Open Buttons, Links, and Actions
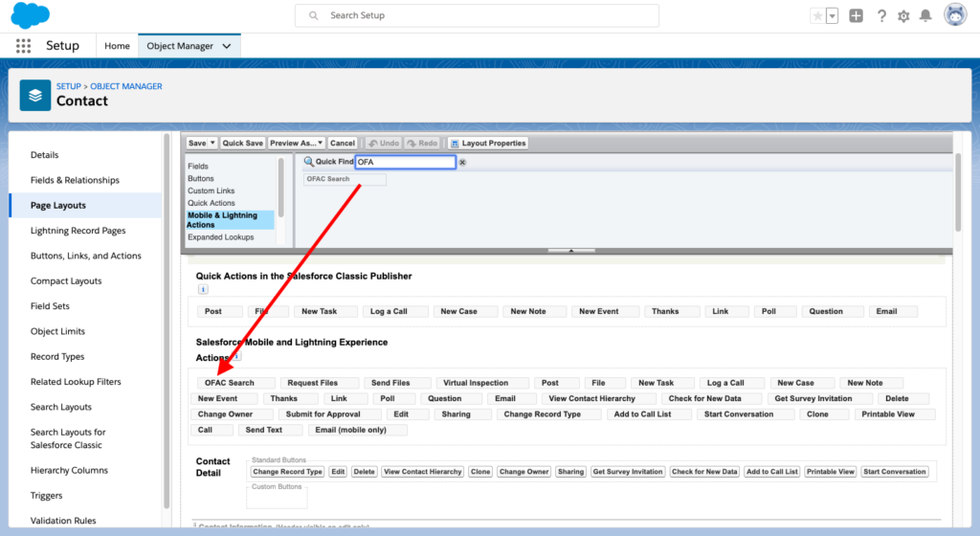Viewport: 980px width, 536px height. [x=85, y=256]
